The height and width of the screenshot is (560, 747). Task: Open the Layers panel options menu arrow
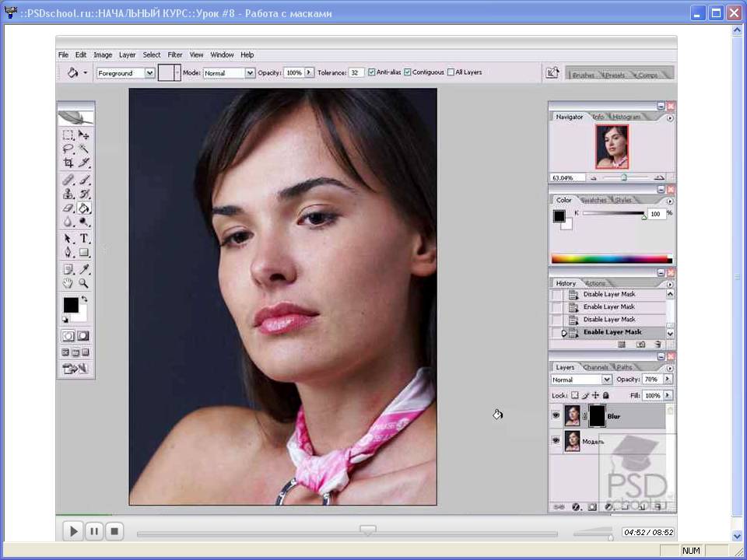(x=670, y=368)
